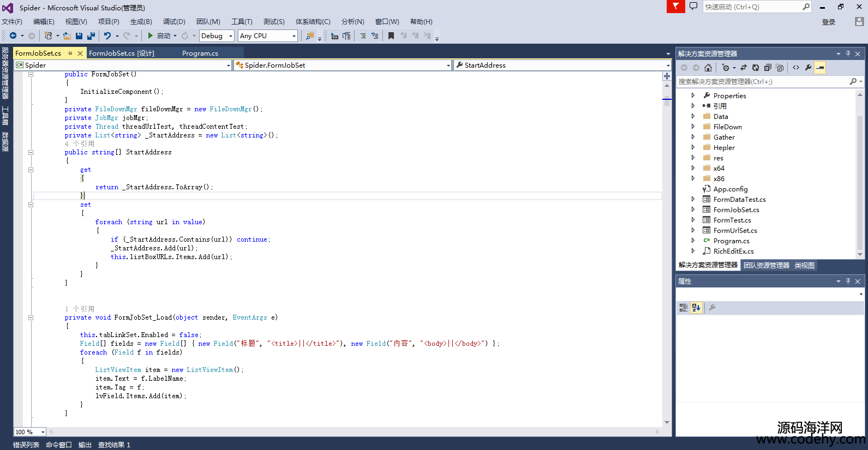This screenshot has width=868, height=450.
Task: Click the Home icon in Solution Explorer
Action: tap(708, 68)
